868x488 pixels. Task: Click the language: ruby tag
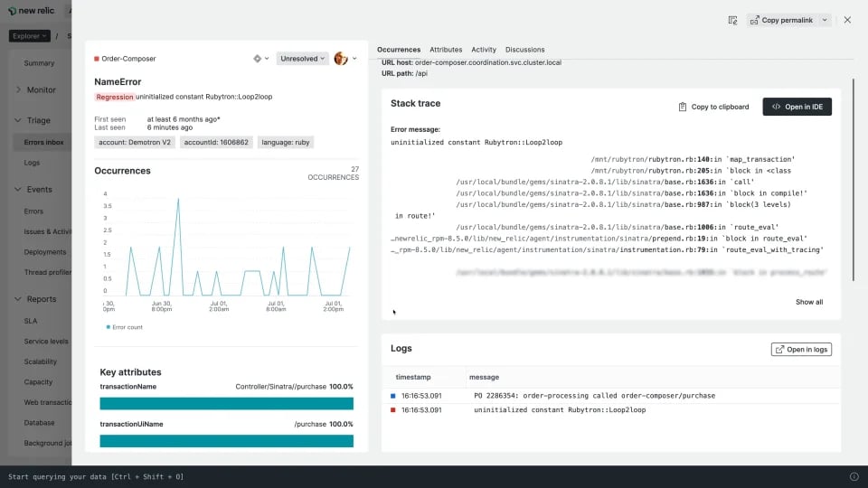[x=285, y=142]
